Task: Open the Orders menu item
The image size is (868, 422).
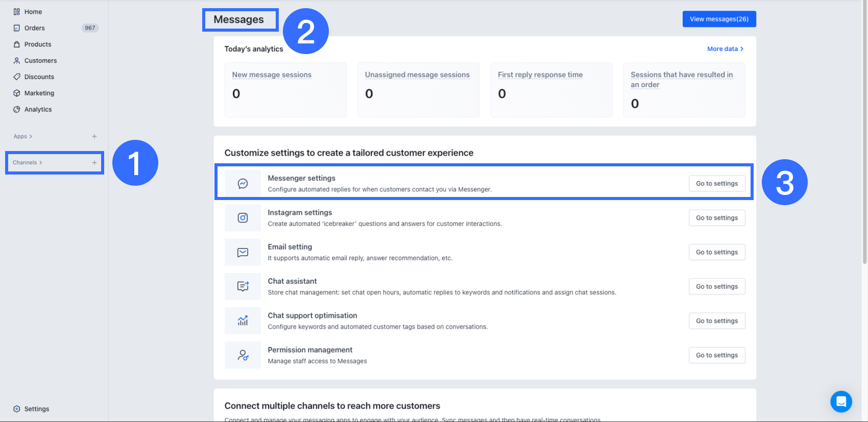Action: [35, 28]
